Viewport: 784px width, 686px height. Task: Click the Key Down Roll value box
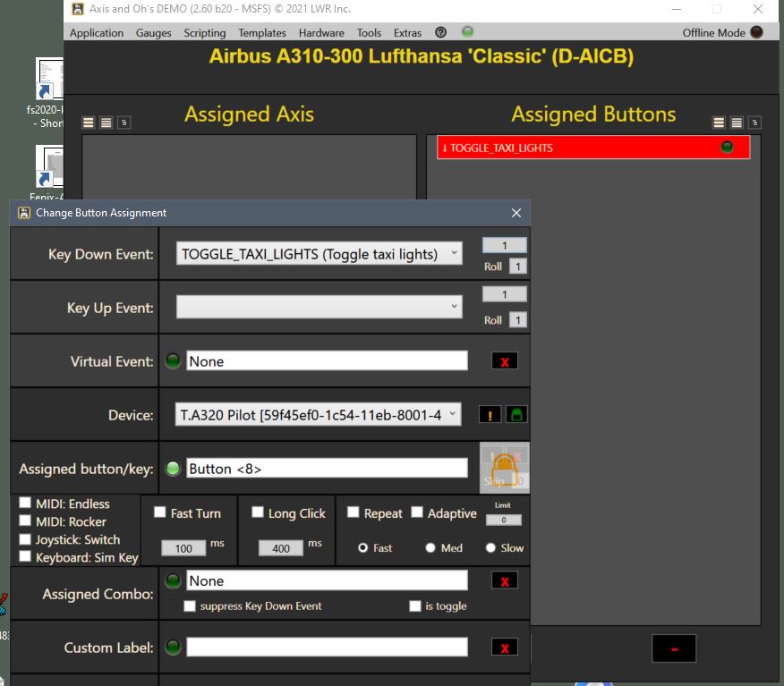pyautogui.click(x=518, y=267)
